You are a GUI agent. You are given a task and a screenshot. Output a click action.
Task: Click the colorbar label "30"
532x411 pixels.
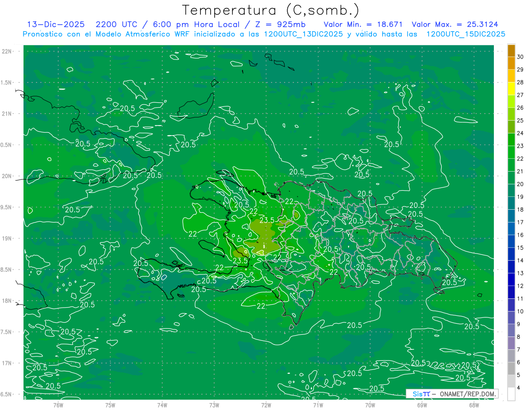(520, 57)
